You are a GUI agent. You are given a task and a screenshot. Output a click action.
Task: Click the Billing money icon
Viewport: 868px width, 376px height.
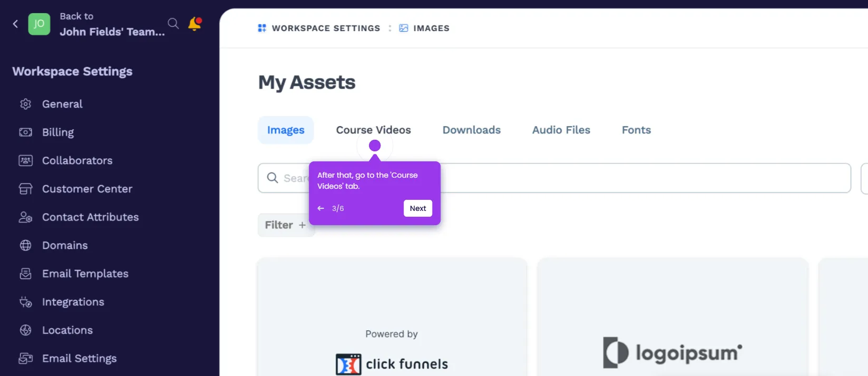[25, 132]
